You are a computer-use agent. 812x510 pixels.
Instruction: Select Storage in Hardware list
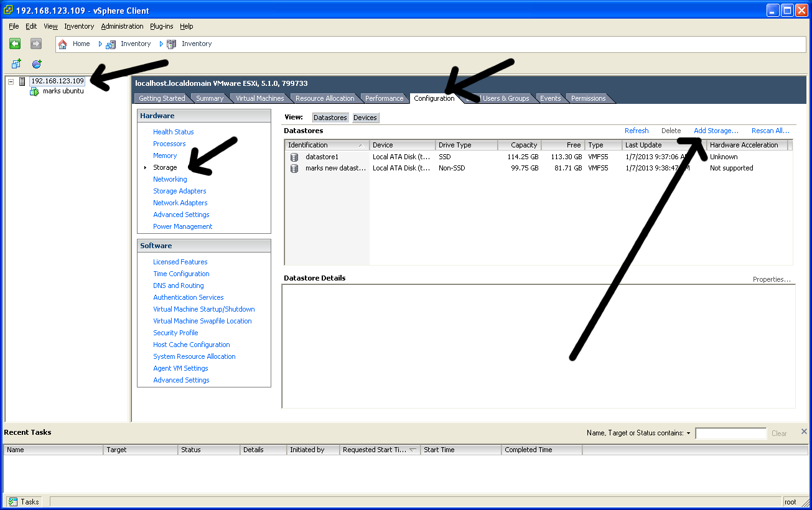[x=165, y=167]
